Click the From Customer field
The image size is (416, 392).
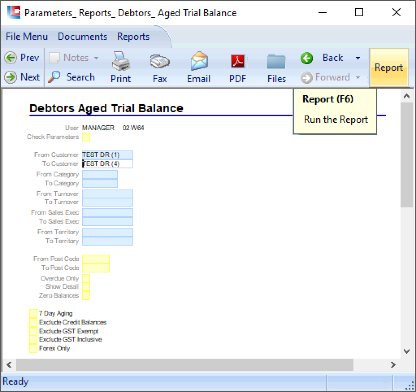click(x=107, y=155)
